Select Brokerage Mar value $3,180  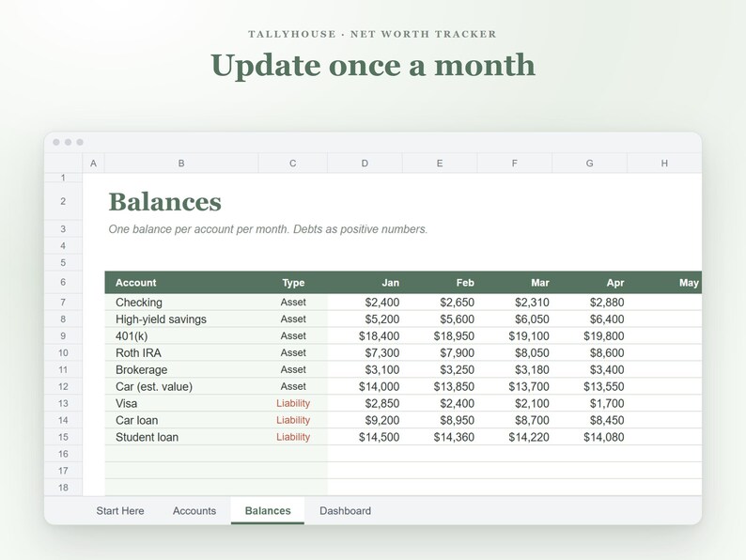tap(515, 369)
